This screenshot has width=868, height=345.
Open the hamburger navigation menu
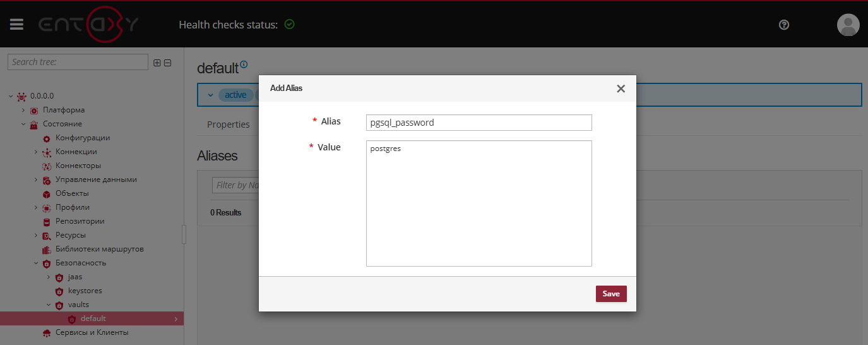point(16,25)
